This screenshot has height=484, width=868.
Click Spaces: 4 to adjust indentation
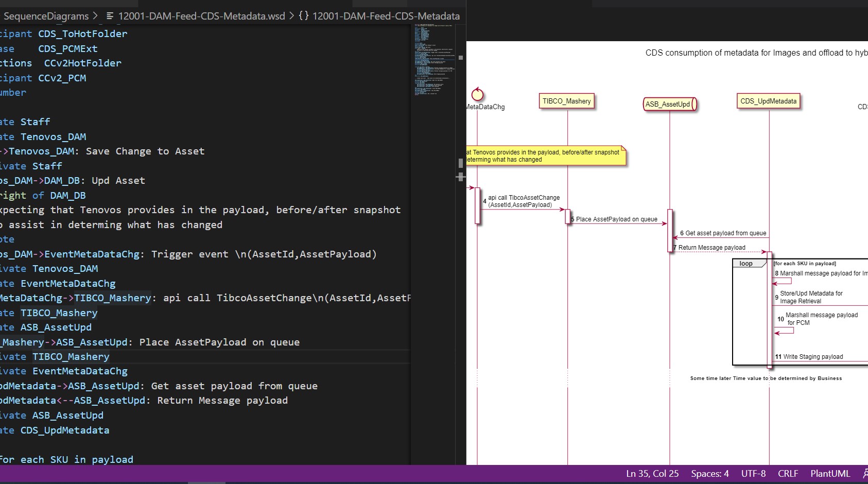(x=709, y=473)
